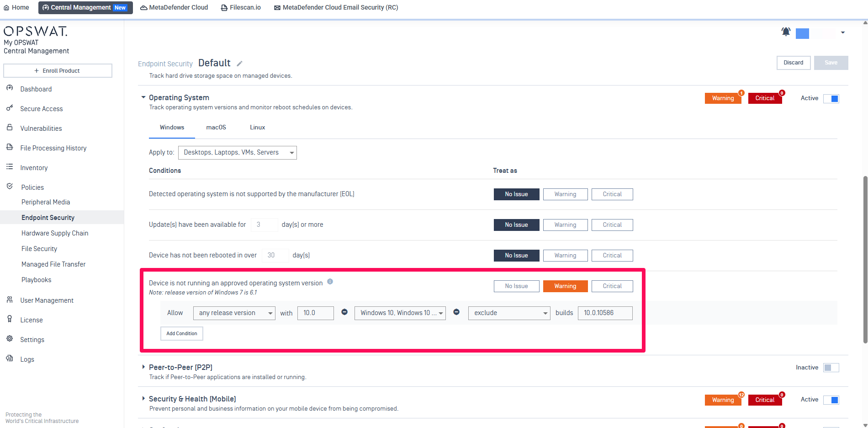Click the Vulnerabilities lock icon
This screenshot has width=868, height=428.
[x=10, y=128]
